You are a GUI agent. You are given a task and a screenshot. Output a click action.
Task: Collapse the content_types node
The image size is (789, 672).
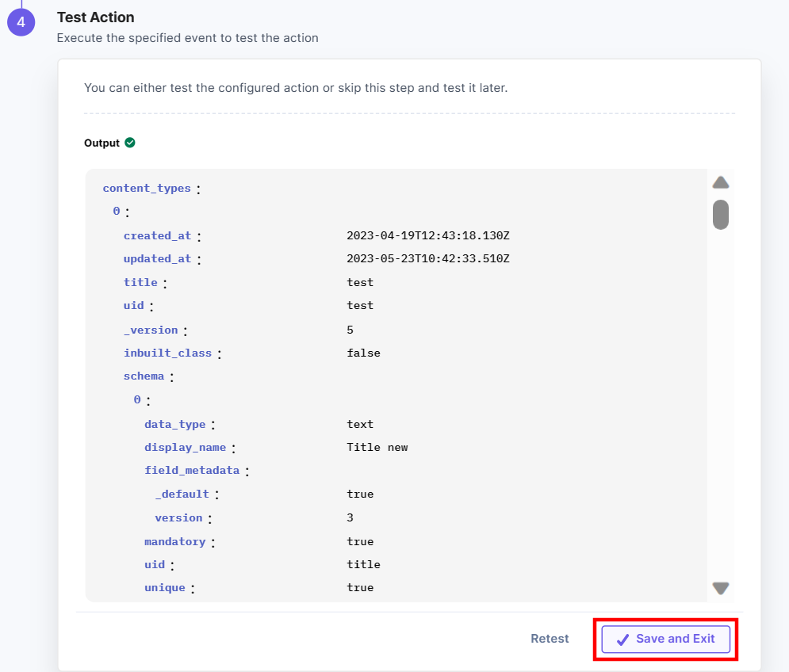pos(147,188)
